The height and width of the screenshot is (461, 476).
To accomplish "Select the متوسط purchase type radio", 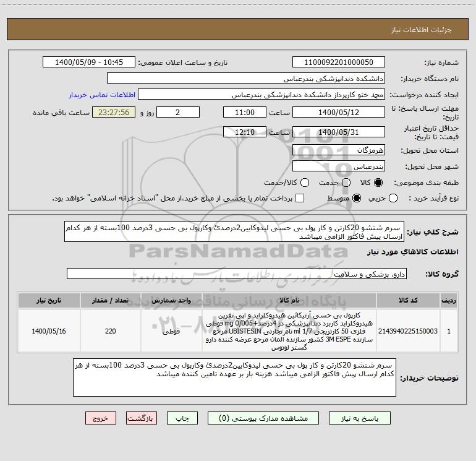I will coord(357,198).
